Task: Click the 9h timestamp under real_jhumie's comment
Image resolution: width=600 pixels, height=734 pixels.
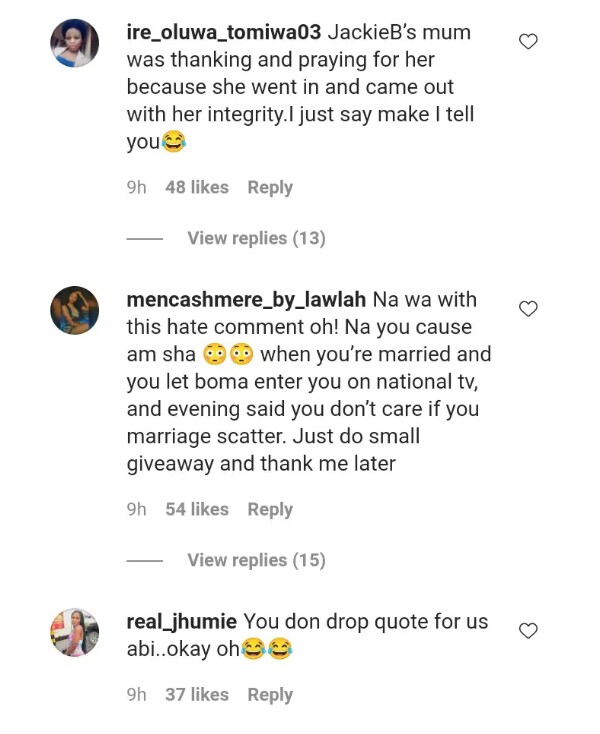Action: (x=136, y=694)
